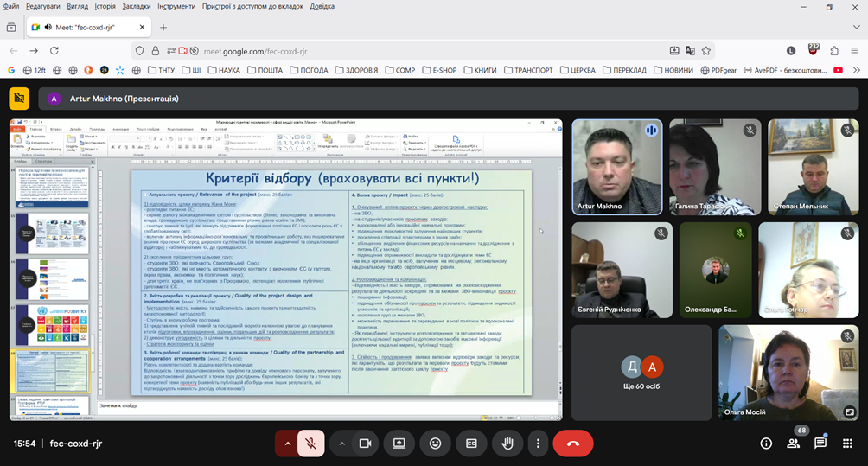
Task: Open the Meet activities grid icon
Action: tap(847, 443)
